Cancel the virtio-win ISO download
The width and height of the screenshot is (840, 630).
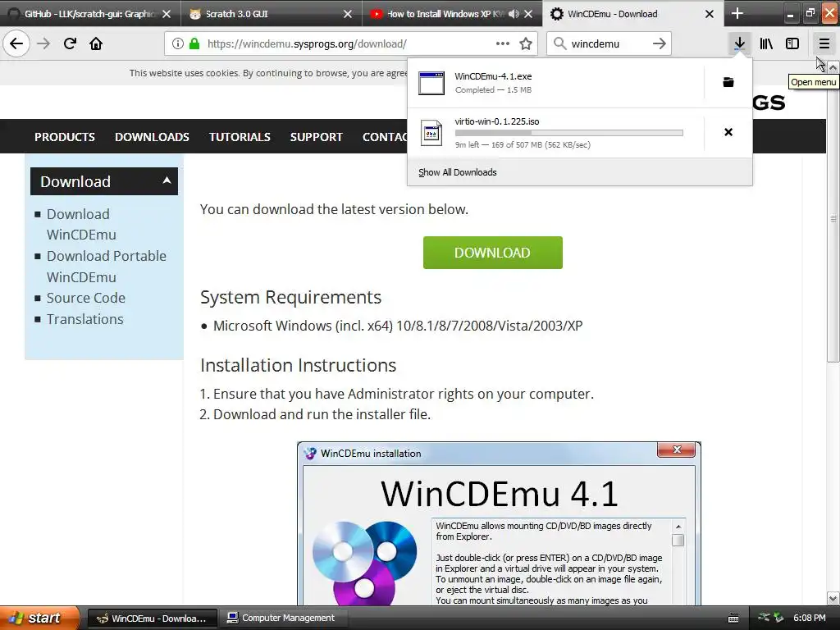(728, 132)
